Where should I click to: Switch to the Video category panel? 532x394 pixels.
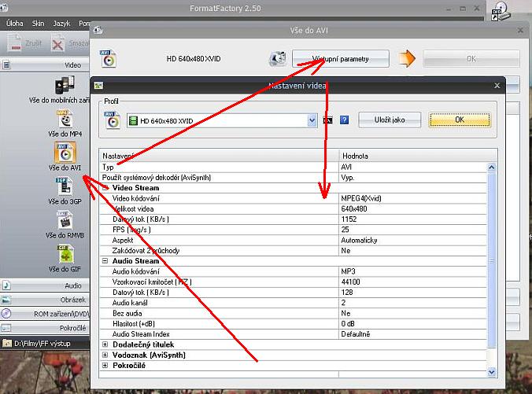[45, 64]
